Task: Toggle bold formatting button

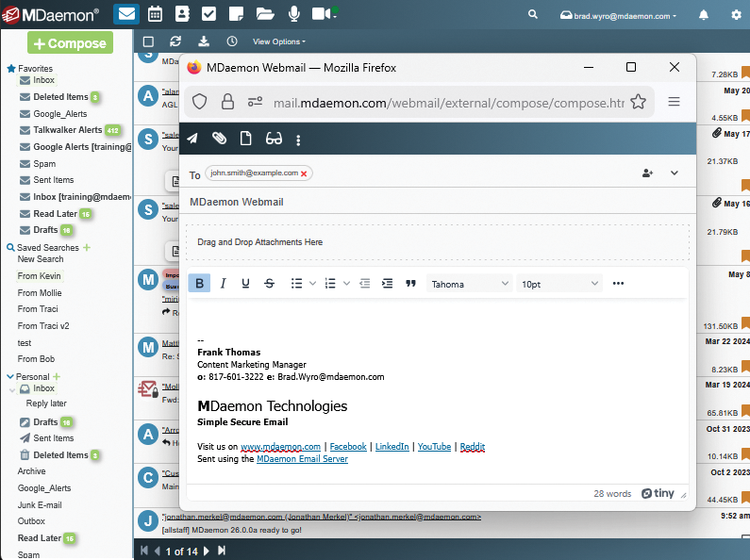Action: click(x=199, y=284)
